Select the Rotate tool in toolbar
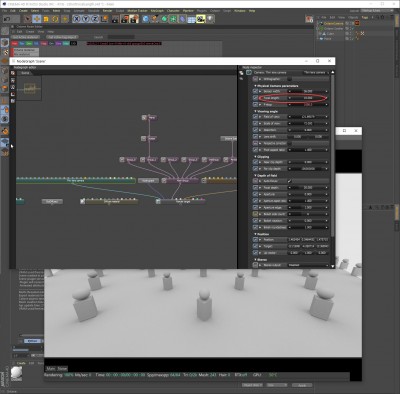Viewport: 400px width, 394px height. click(55, 19)
